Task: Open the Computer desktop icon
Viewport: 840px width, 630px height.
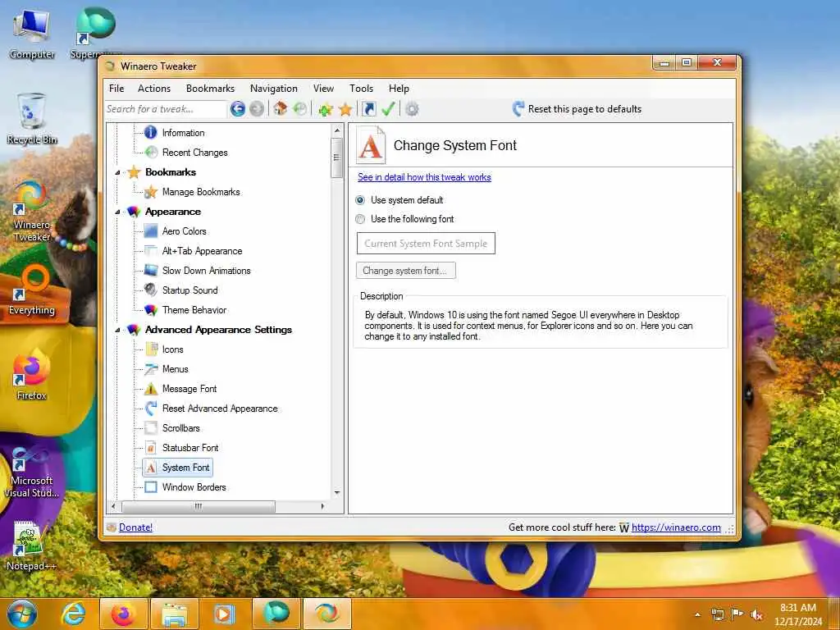Action: click(x=32, y=34)
